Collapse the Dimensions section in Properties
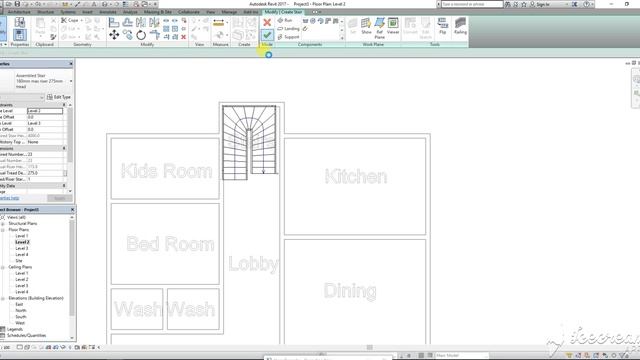Image resolution: width=640 pixels, height=360 pixels. click(64, 149)
